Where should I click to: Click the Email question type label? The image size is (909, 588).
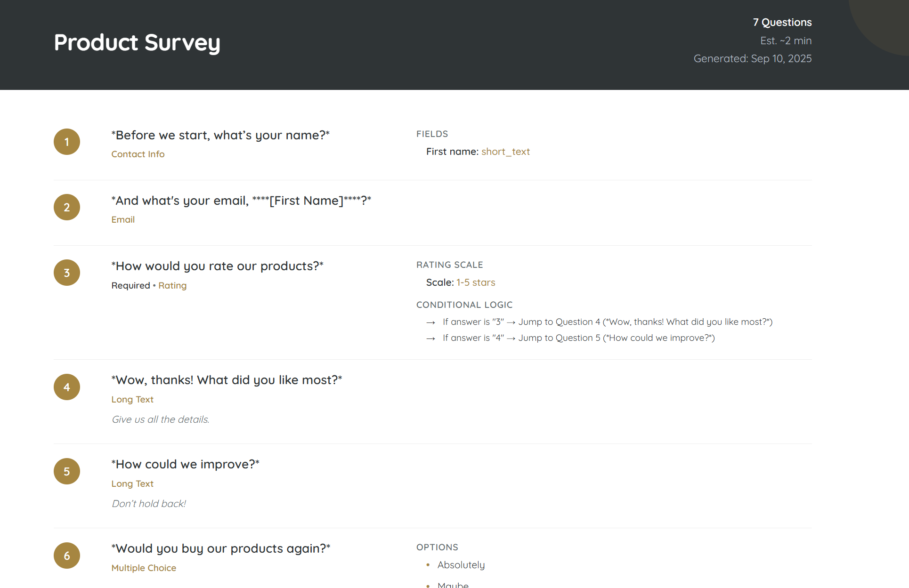(x=123, y=219)
